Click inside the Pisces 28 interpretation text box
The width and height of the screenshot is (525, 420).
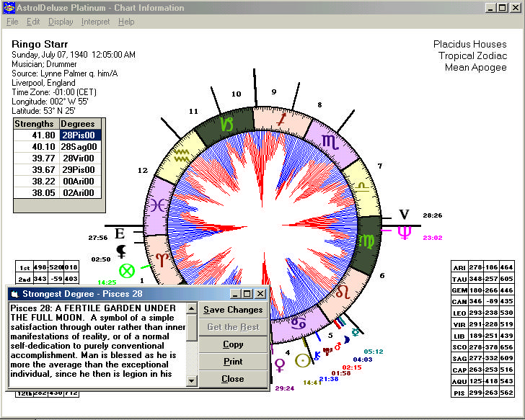coord(97,344)
